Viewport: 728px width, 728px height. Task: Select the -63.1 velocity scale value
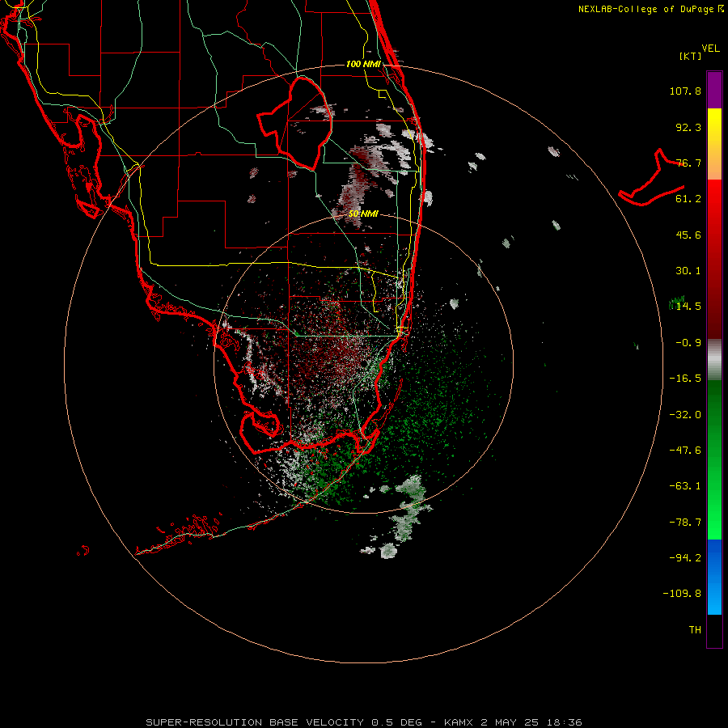click(x=685, y=486)
